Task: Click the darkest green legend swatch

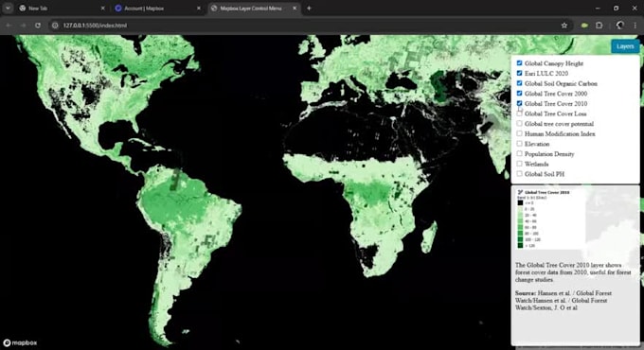Action: pos(520,245)
